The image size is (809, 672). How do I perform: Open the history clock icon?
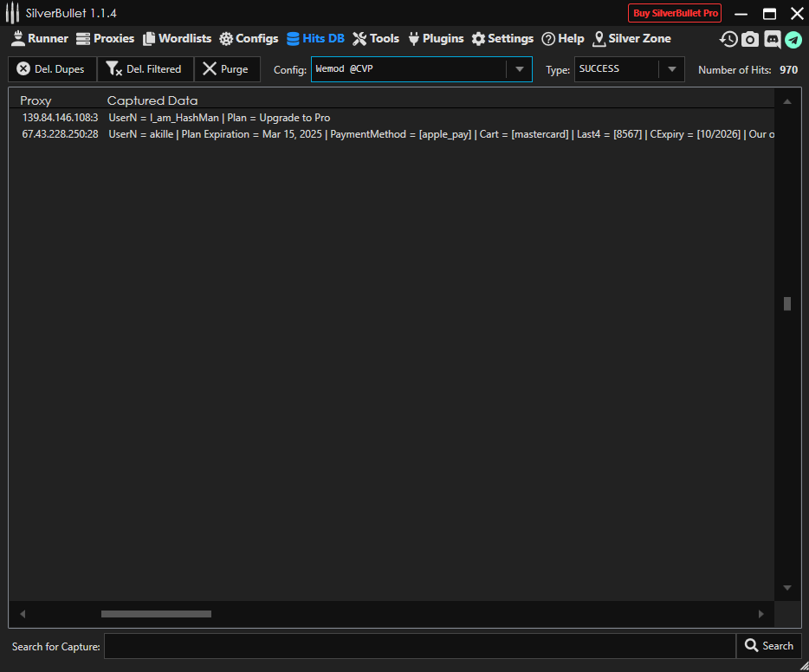[728, 39]
